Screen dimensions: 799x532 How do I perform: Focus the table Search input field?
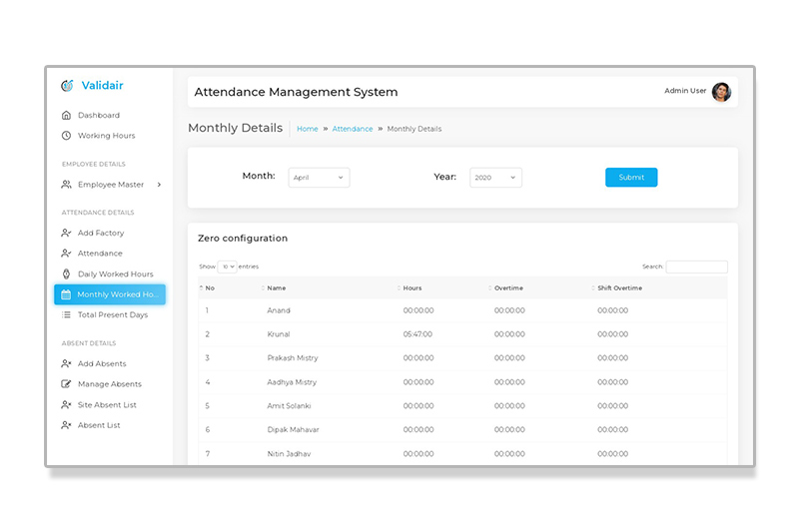pyautogui.click(x=696, y=266)
